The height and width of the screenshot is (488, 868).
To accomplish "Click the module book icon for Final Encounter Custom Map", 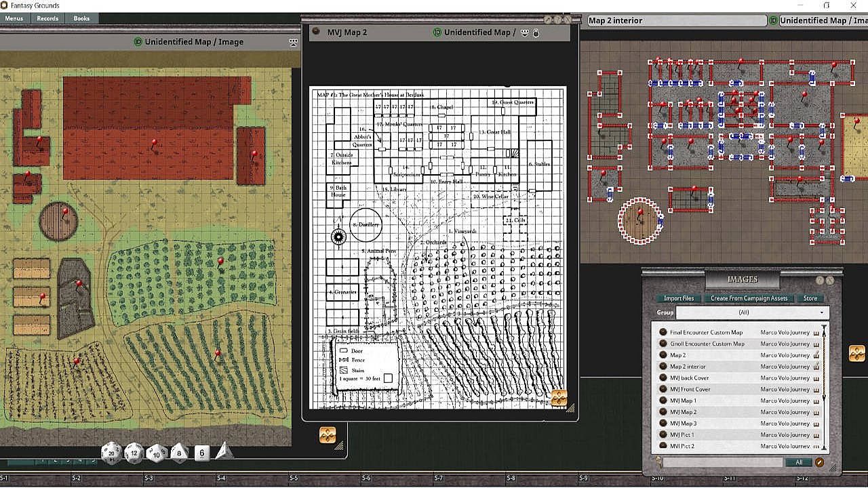I will pos(816,333).
